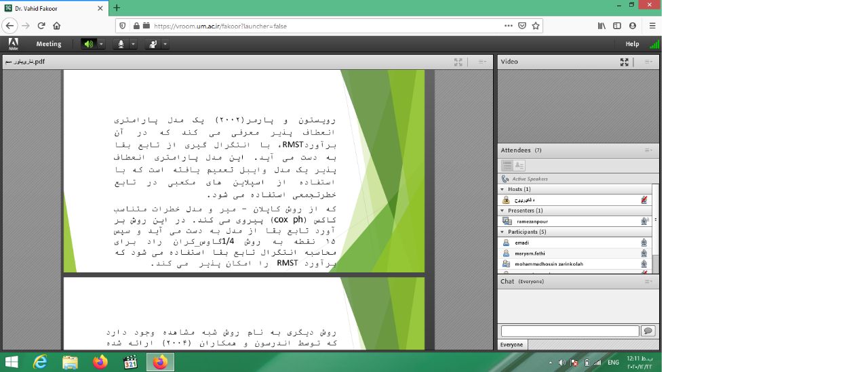Make the PDF share pod full screen
Image resolution: width=868 pixels, height=372 pixels.
458,62
